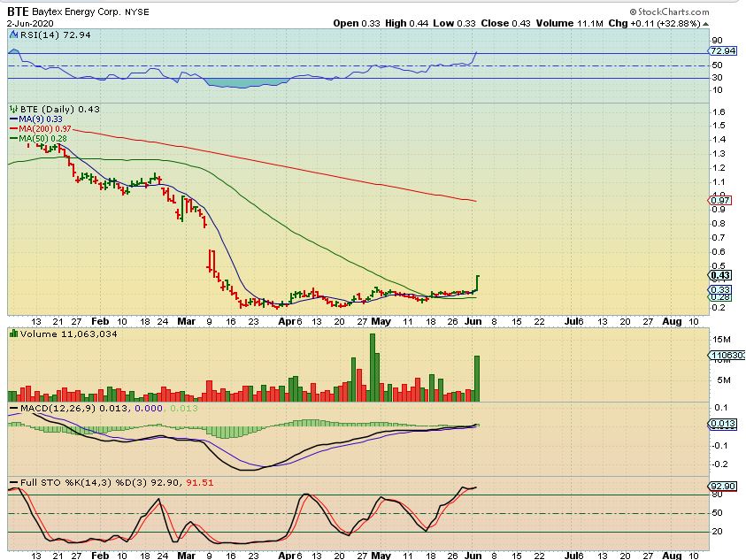The width and height of the screenshot is (746, 560).
Task: Click the 92.90 stochastic value tag
Action: (721, 487)
